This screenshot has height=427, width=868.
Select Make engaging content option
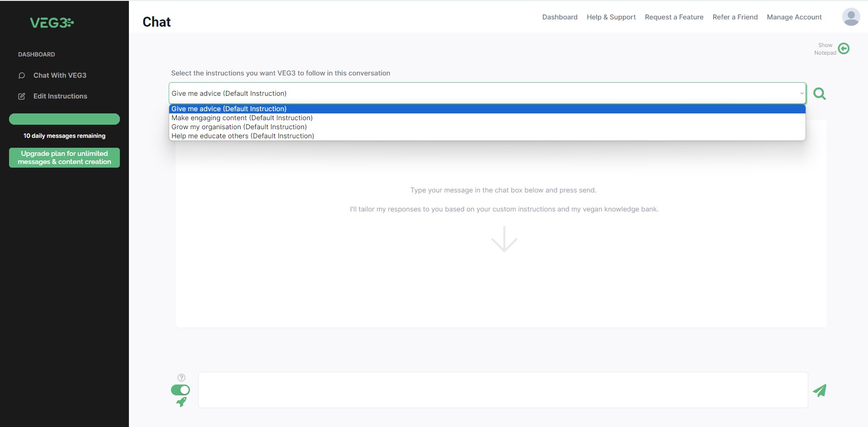(487, 118)
